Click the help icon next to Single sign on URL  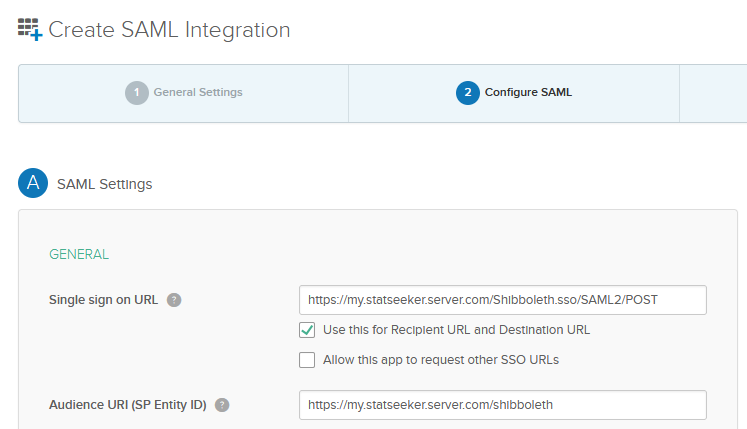pos(174,300)
